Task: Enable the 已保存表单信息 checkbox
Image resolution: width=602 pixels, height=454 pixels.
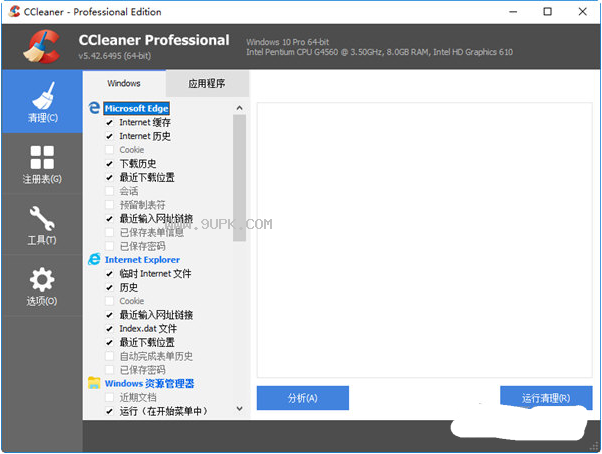Action: [x=109, y=233]
